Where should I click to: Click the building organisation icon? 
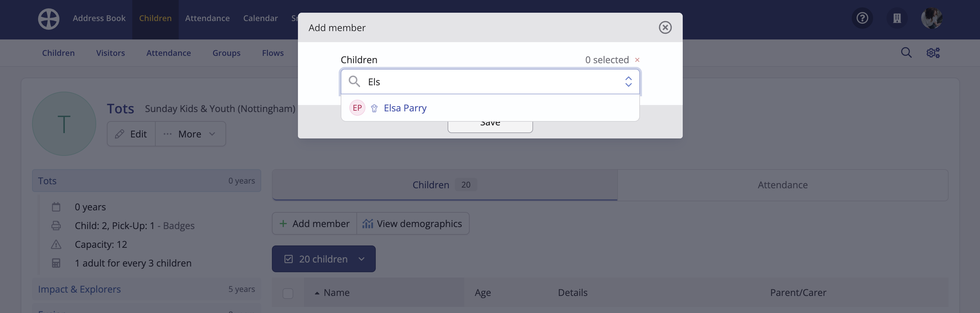(x=897, y=18)
